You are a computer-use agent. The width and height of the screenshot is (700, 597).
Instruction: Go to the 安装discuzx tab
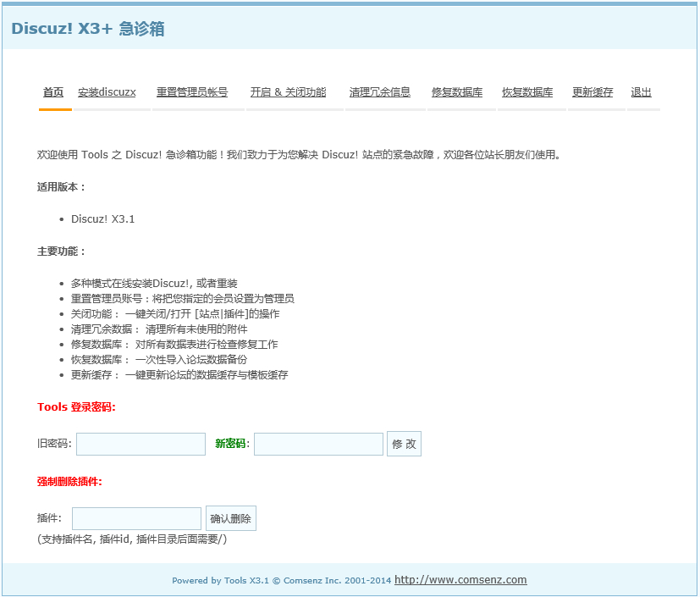[107, 92]
